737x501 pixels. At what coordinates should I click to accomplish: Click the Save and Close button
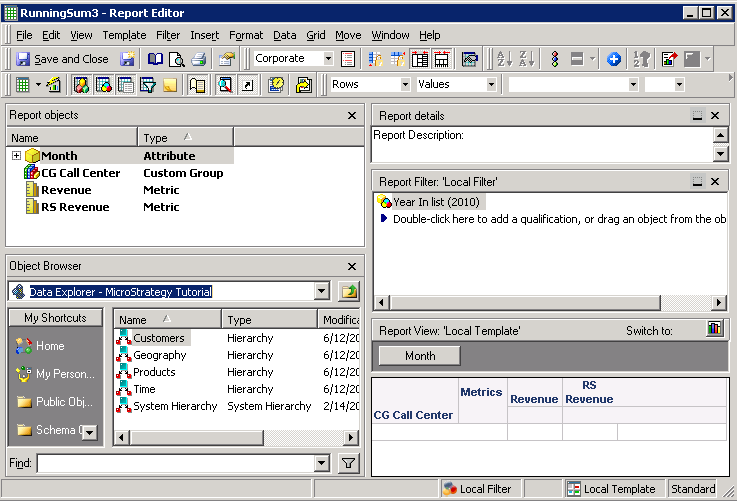point(62,59)
